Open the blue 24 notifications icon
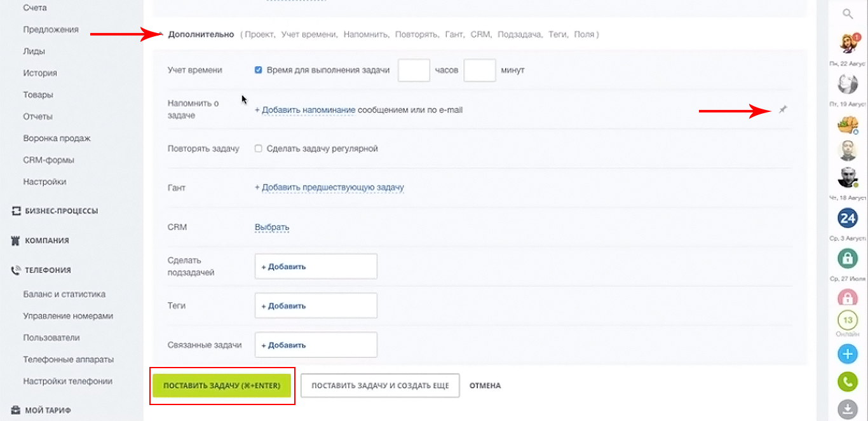Viewport: 868px width, 421px height. coord(848,219)
